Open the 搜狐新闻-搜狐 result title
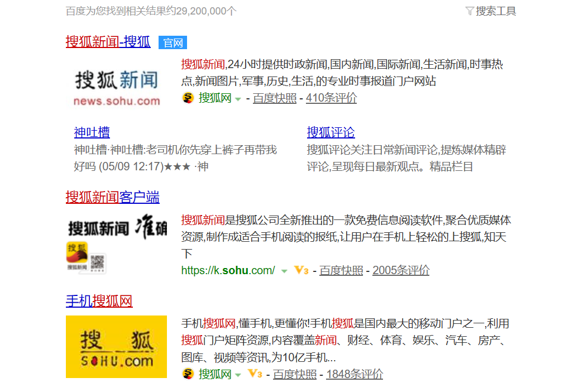Image resolution: width=584 pixels, height=392 pixels. point(108,42)
